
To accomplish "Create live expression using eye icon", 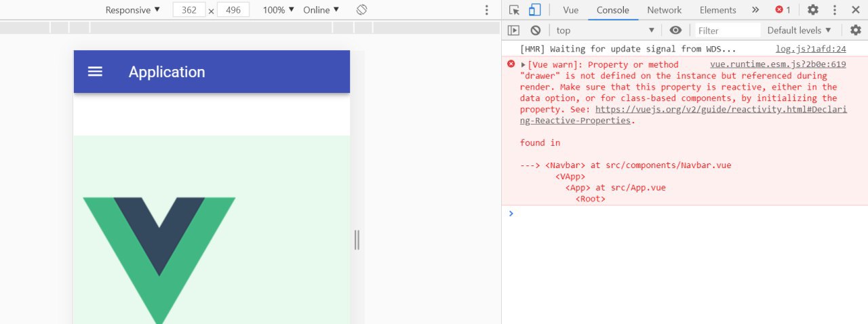I will 675,31.
